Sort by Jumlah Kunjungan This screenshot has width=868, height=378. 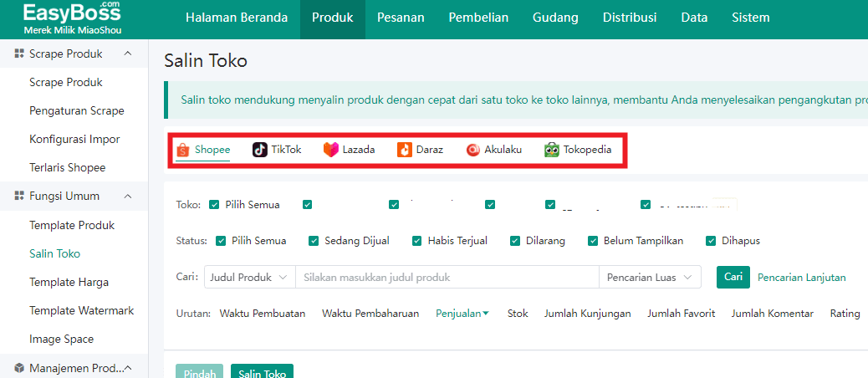tap(587, 314)
